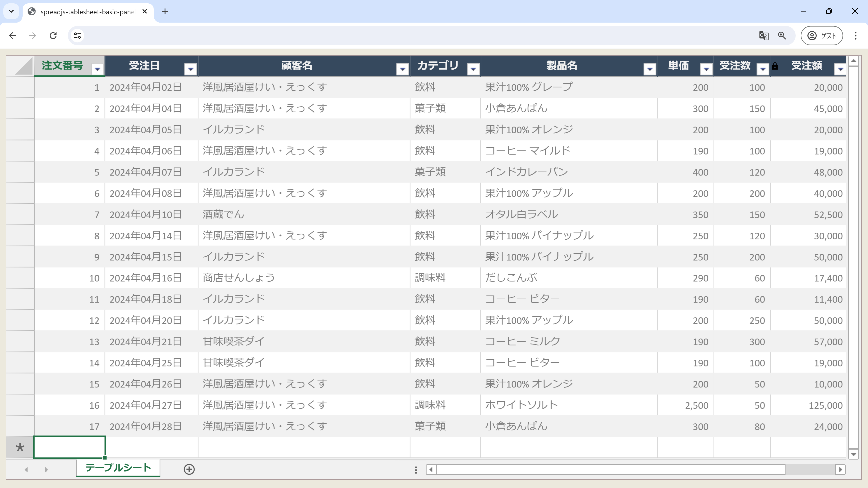The height and width of the screenshot is (488, 868).
Task: Open the browser three-dot menu
Action: (x=855, y=35)
